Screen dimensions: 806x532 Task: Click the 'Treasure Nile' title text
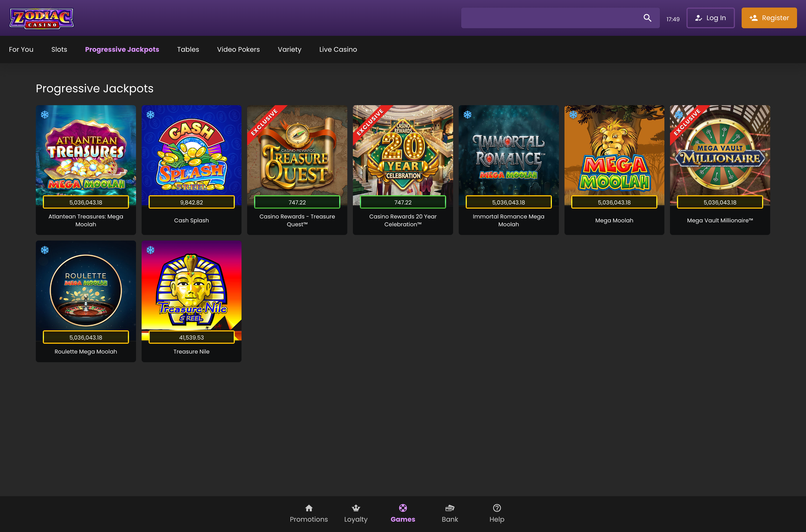[x=191, y=352]
